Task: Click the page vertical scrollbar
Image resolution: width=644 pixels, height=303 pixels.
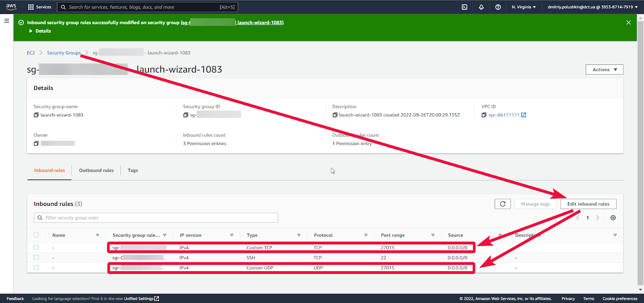Action: [640, 153]
